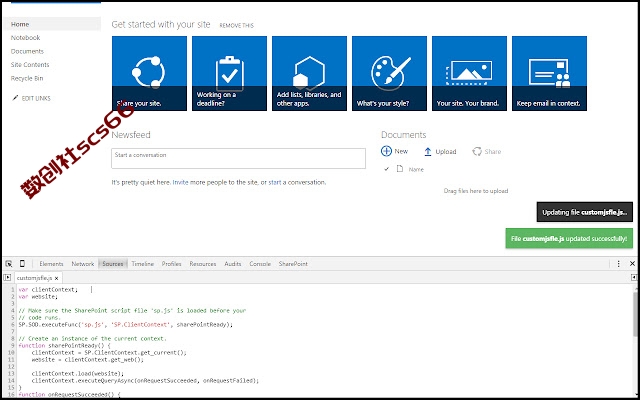Open Notebook in the left navigation
Screen dimensions: 640x400
(25, 38)
